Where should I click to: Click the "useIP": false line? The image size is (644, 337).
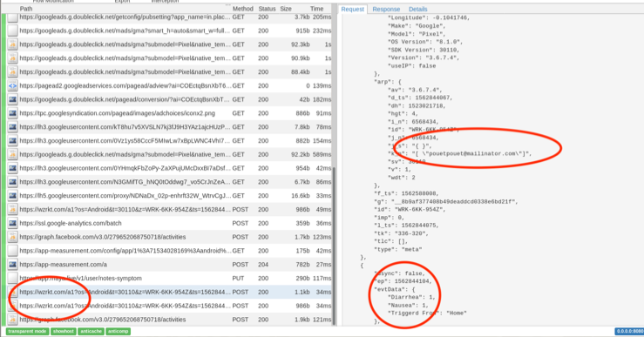pyautogui.click(x=411, y=66)
